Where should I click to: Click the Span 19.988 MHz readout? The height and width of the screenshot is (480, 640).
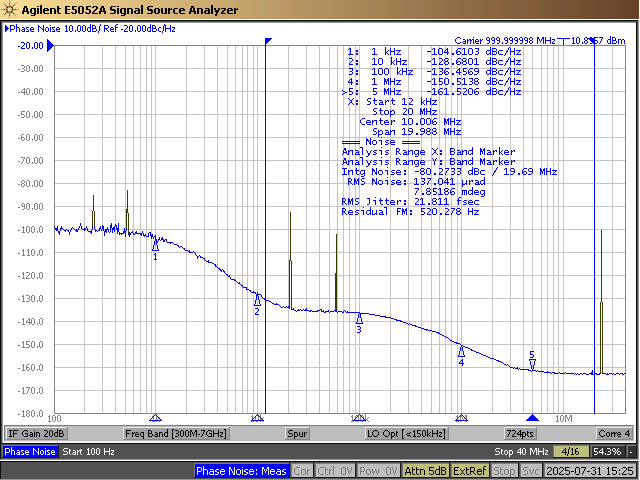[x=416, y=132]
